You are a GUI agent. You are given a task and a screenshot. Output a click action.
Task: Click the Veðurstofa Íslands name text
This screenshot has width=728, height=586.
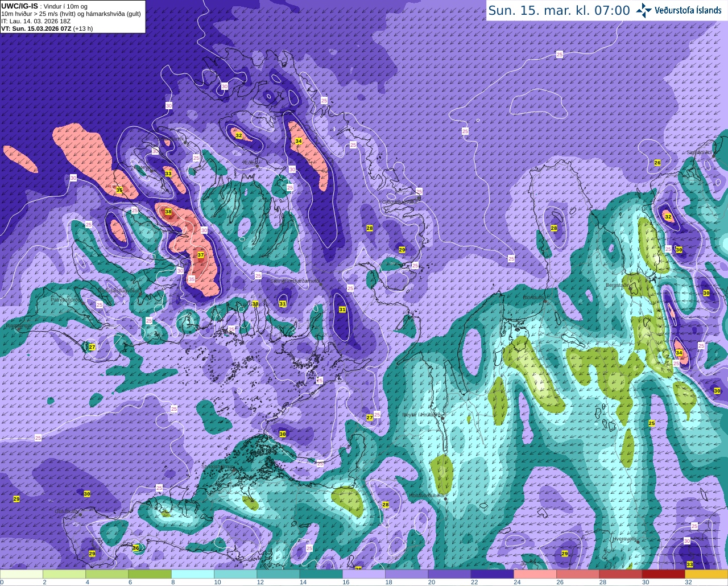688,10
